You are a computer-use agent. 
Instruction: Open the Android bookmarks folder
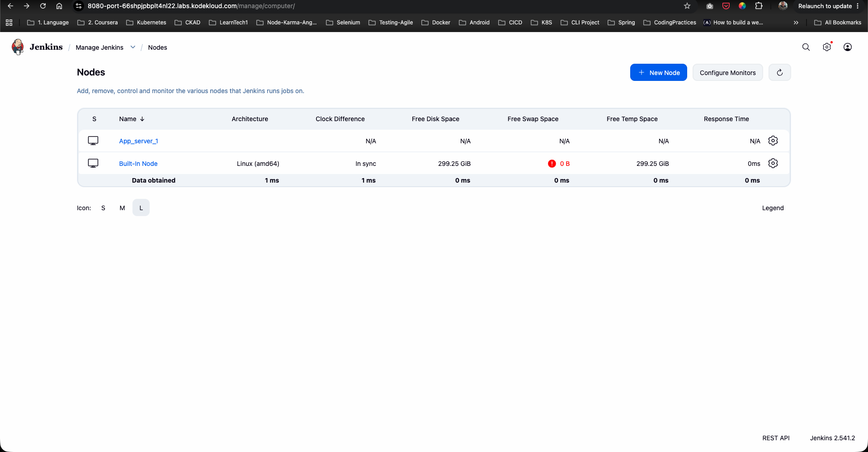pyautogui.click(x=474, y=22)
